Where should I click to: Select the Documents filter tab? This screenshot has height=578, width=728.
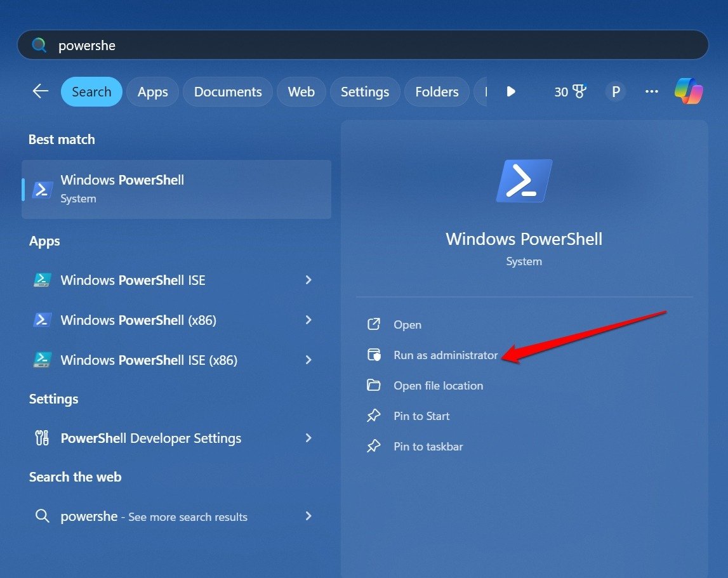coord(228,92)
